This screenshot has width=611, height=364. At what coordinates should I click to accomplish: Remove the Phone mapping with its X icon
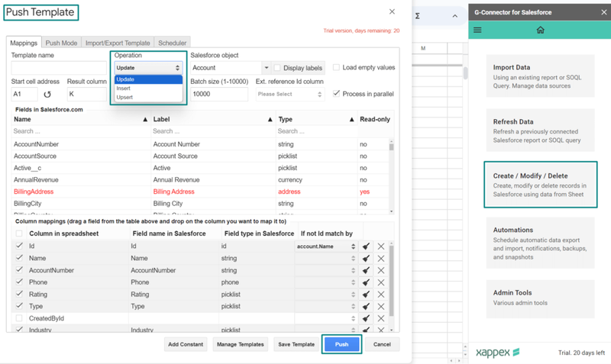[x=380, y=282]
